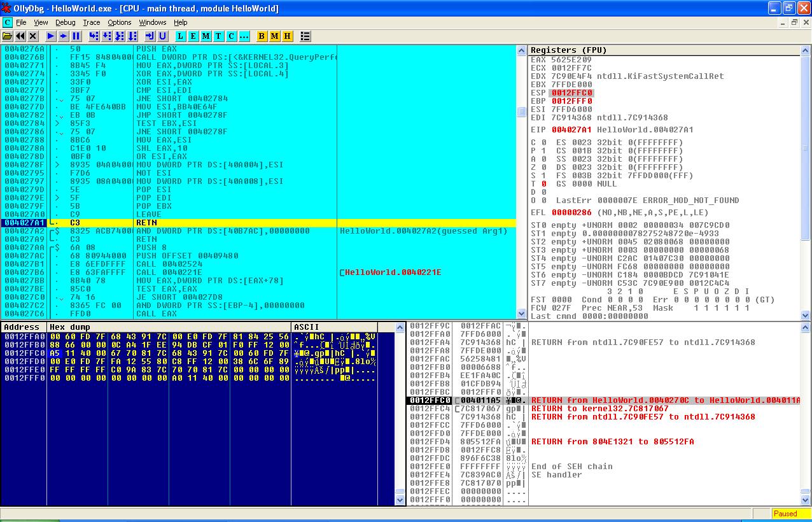
Task: Toggle the C flag bit in registers
Action: pyautogui.click(x=543, y=143)
